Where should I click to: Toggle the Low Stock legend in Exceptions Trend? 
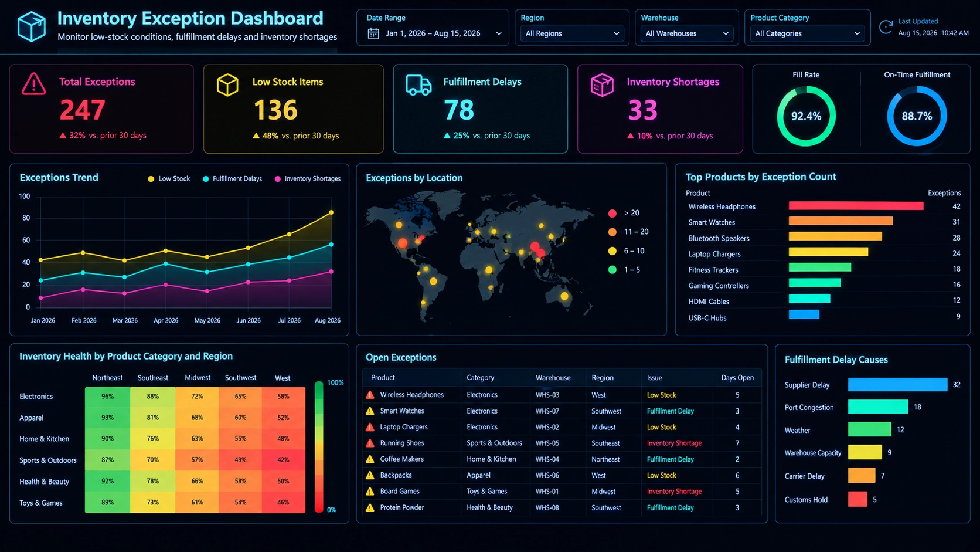coord(169,179)
